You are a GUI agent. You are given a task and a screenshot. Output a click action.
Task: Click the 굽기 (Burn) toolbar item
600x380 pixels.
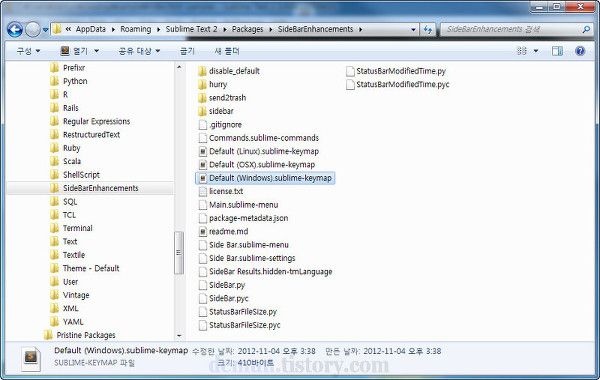[x=187, y=51]
